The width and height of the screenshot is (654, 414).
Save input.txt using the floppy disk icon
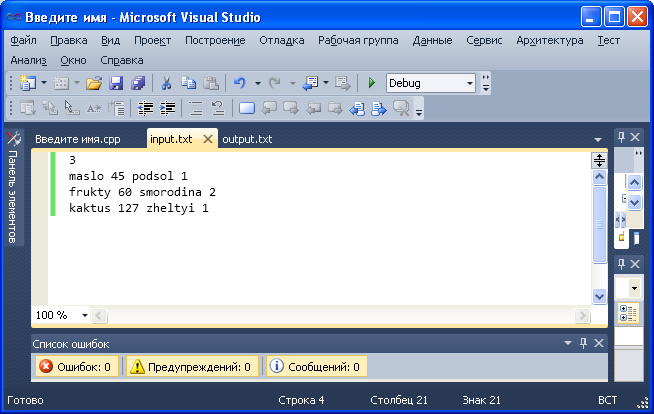(x=116, y=83)
